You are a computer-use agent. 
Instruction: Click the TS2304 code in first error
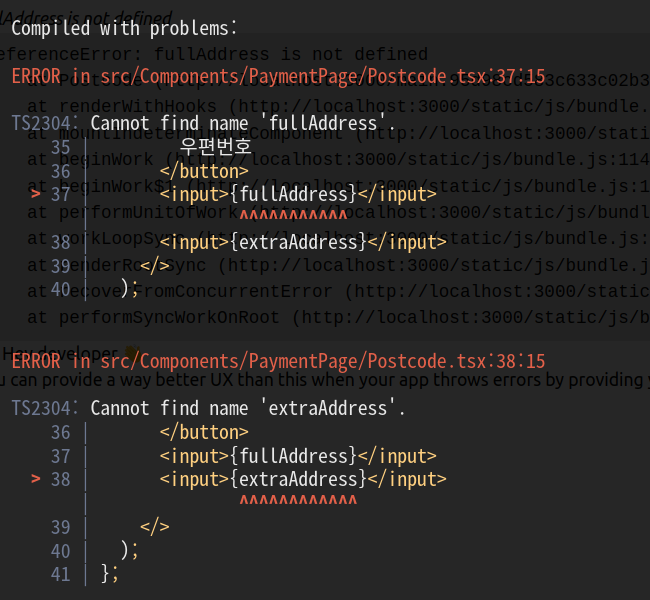click(44, 123)
